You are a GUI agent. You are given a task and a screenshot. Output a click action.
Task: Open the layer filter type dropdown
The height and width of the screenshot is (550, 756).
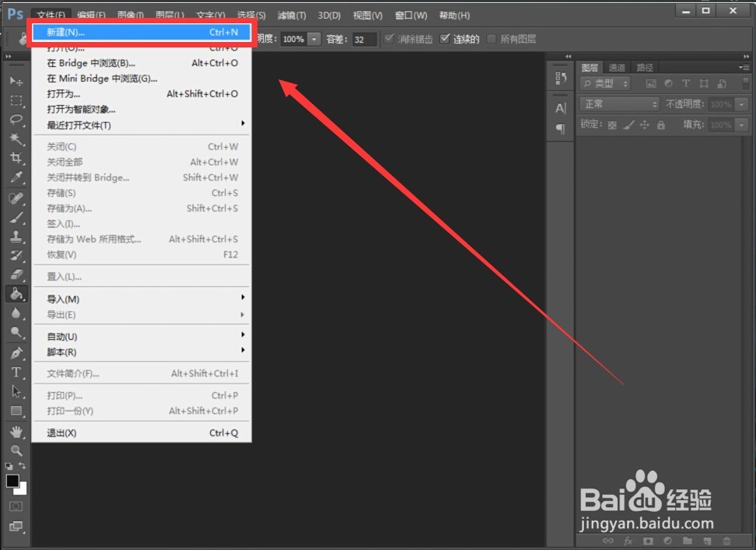pyautogui.click(x=605, y=83)
